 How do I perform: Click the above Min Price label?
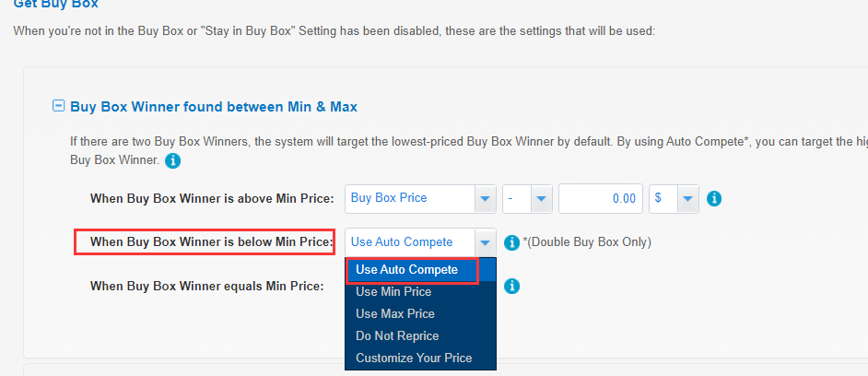[x=211, y=198]
